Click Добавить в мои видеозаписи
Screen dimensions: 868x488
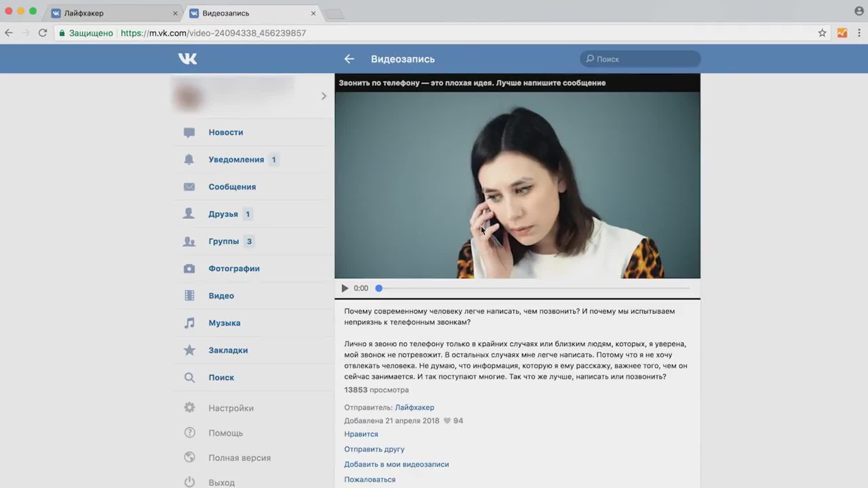click(396, 465)
